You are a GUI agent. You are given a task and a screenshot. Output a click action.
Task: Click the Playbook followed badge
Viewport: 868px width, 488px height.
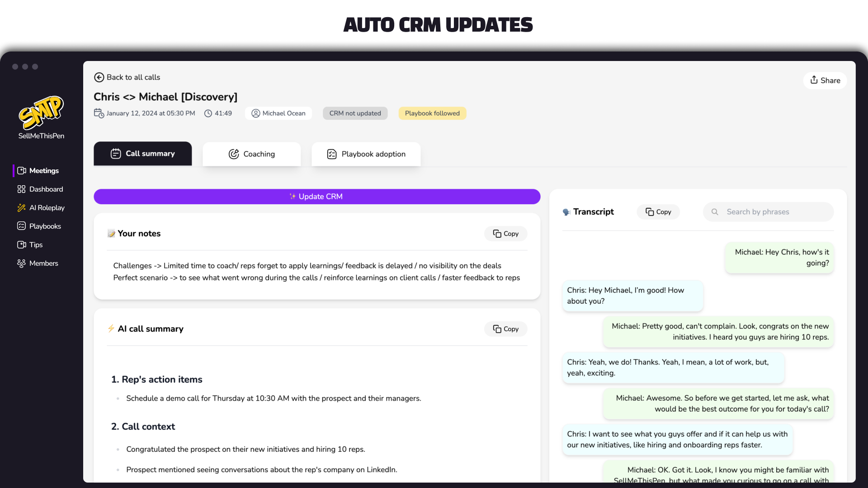432,113
